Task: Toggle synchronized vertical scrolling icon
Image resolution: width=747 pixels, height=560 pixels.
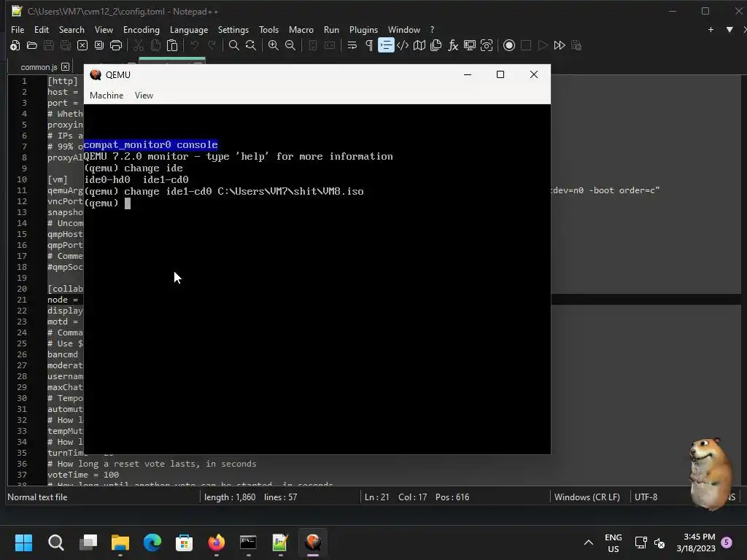Action: [312, 45]
